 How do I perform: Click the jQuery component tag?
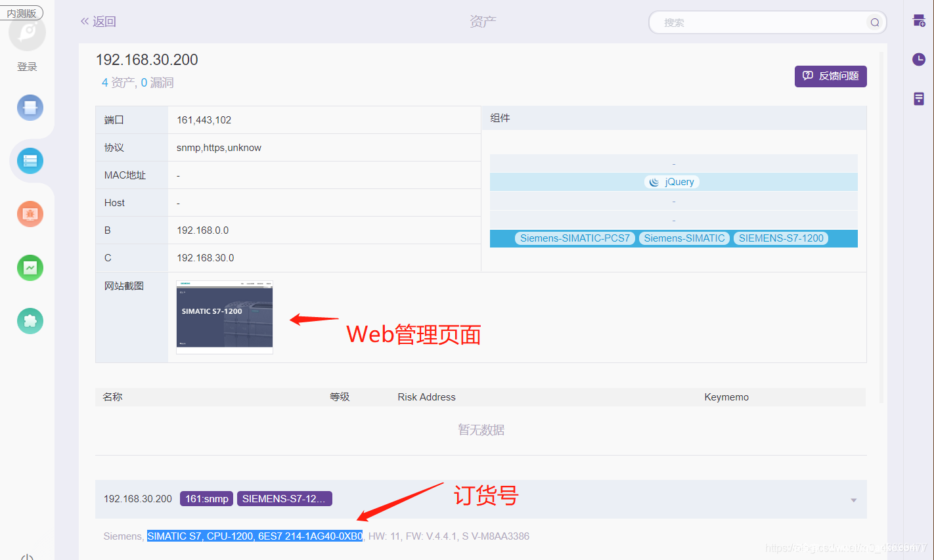[x=672, y=182]
